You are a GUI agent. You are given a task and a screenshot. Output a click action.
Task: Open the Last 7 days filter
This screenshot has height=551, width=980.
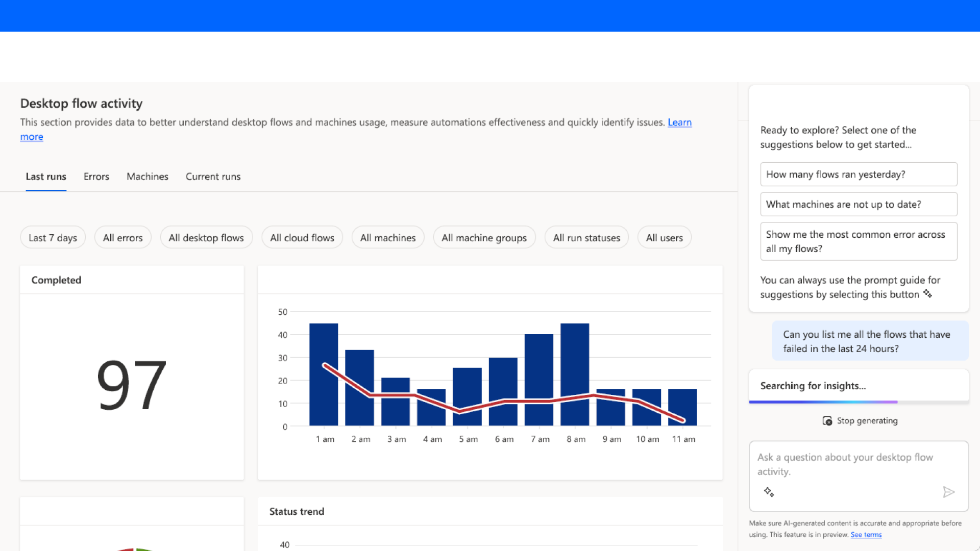coord(53,238)
